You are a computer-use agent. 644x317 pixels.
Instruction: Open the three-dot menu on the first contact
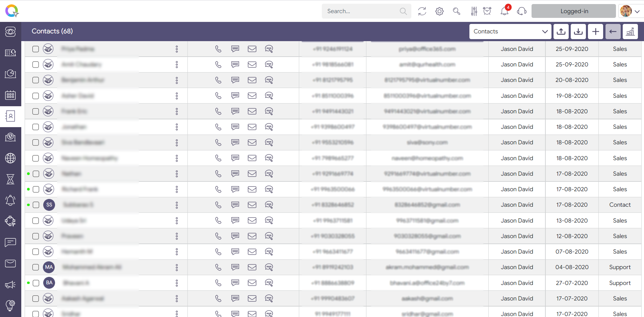[x=177, y=49]
